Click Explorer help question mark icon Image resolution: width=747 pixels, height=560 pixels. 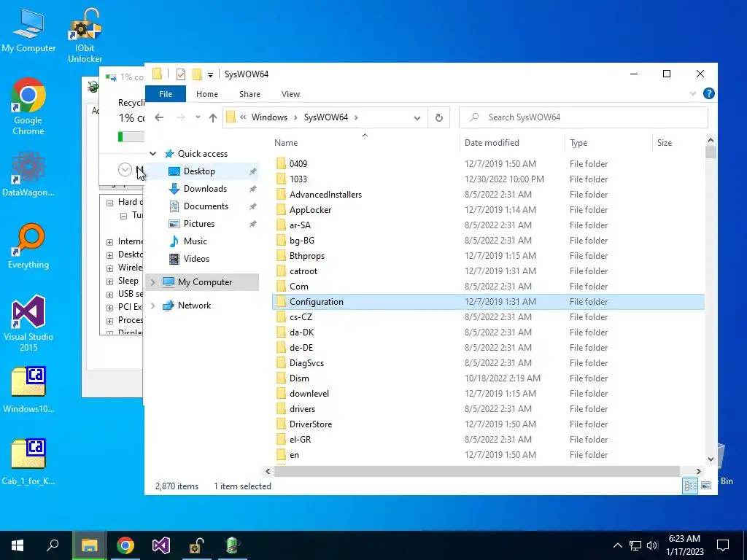point(708,93)
